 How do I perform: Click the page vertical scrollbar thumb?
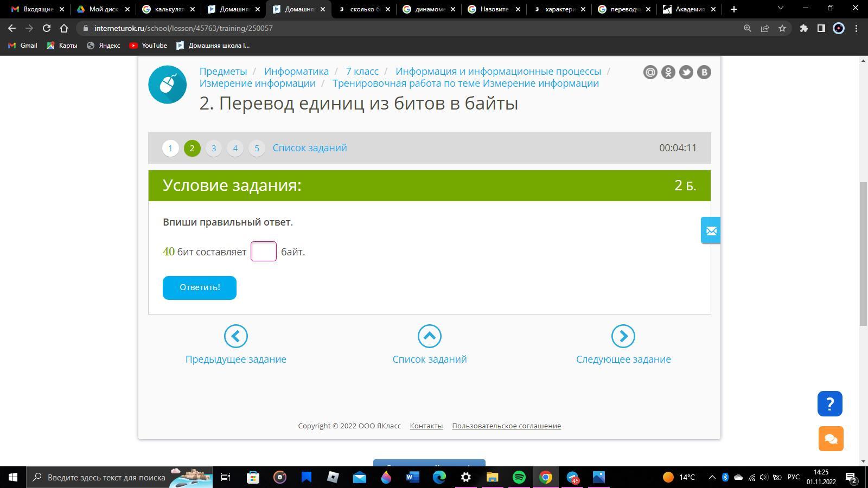coord(863,254)
